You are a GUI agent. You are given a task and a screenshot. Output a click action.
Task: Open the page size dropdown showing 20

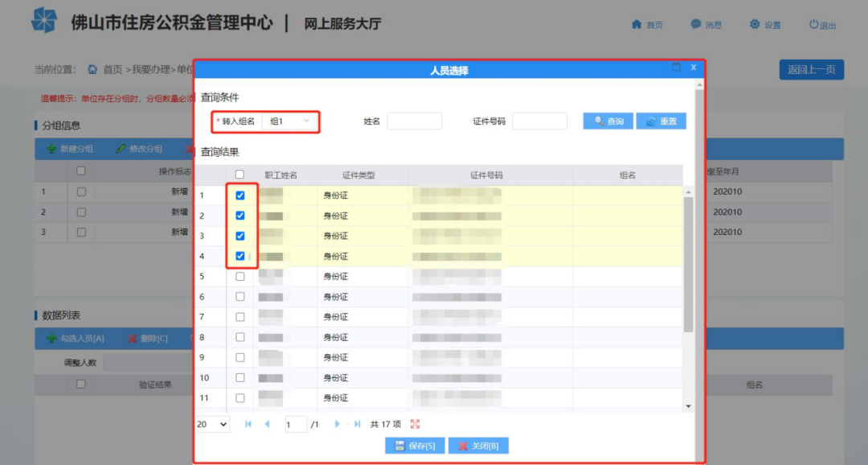point(213,424)
